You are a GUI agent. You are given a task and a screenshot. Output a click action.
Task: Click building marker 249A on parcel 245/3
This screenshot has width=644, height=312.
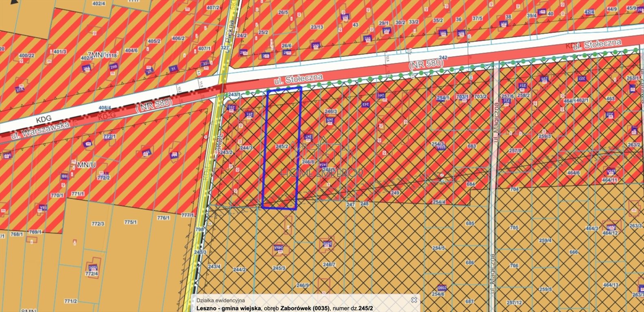pyautogui.click(x=278, y=247)
